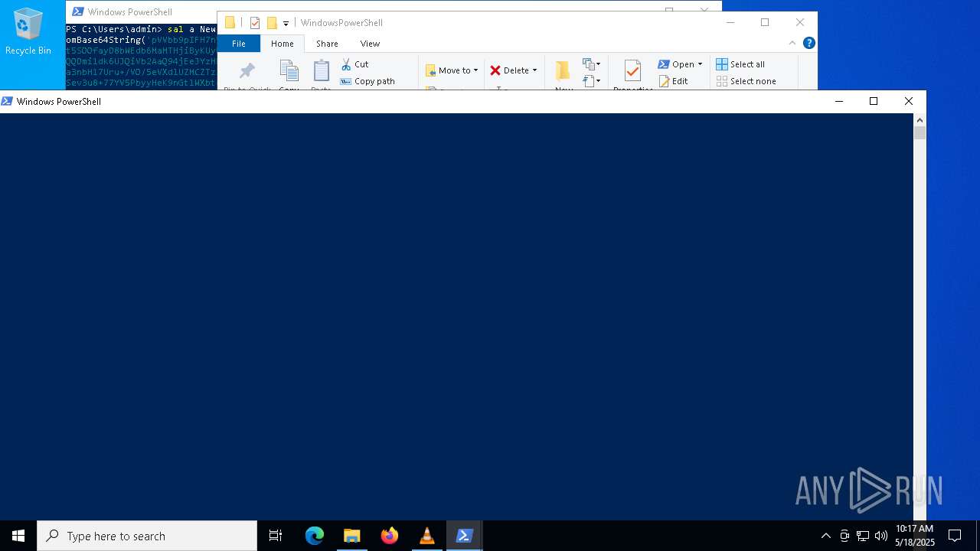The image size is (980, 551).
Task: Minimize the WindowsPowerShell Explorer window
Action: click(730, 22)
